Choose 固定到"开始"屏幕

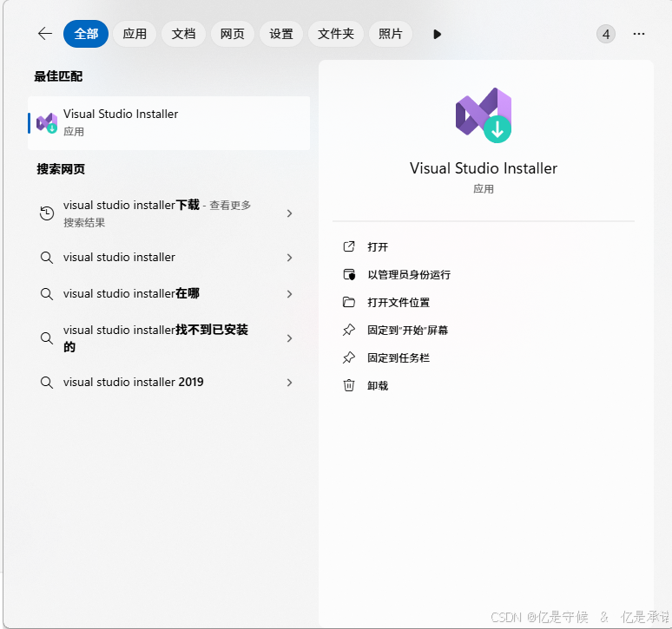click(407, 331)
